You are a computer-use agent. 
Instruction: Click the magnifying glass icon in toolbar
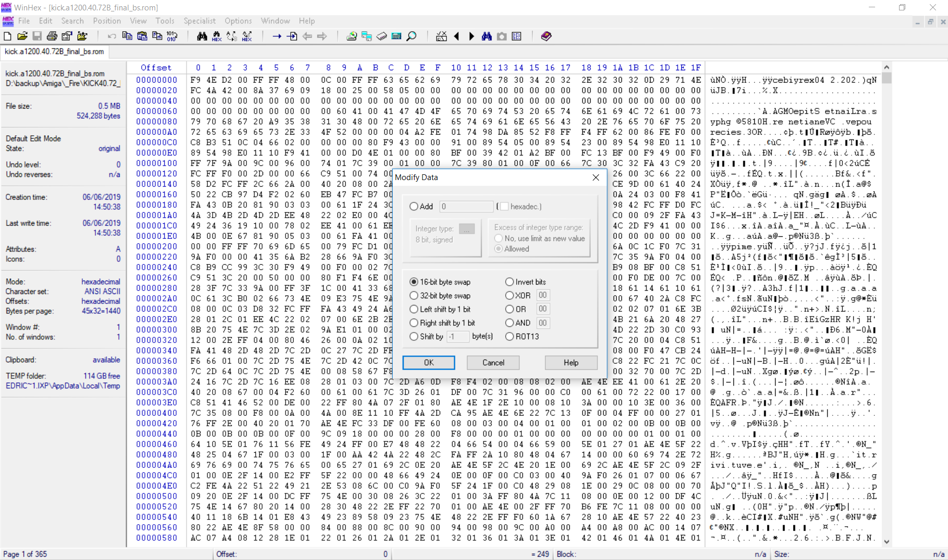(x=411, y=36)
